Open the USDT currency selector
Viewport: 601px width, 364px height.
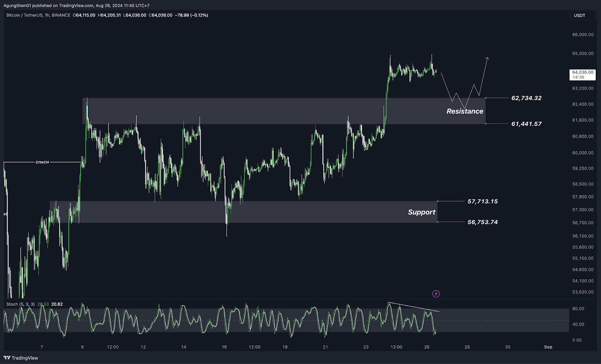[x=583, y=15]
